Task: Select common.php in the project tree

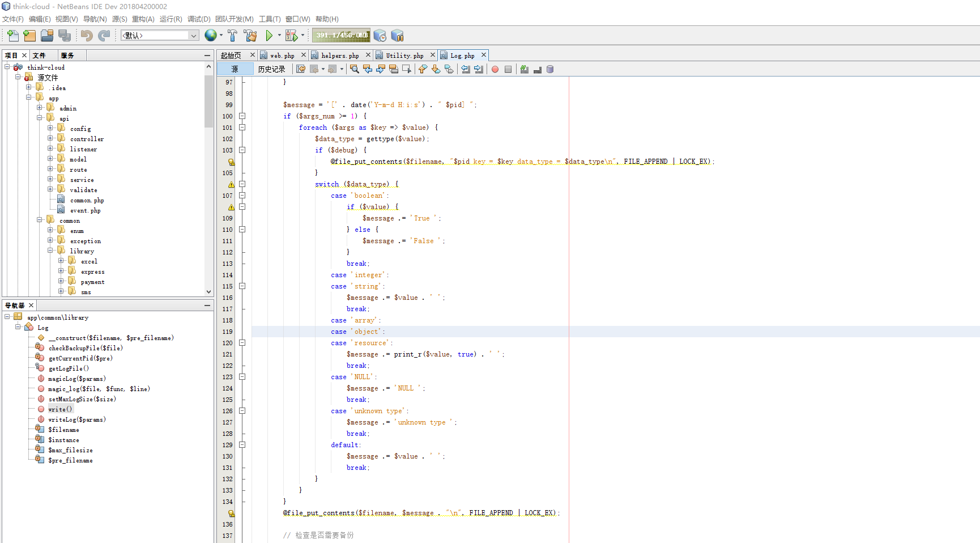Action: (x=87, y=200)
